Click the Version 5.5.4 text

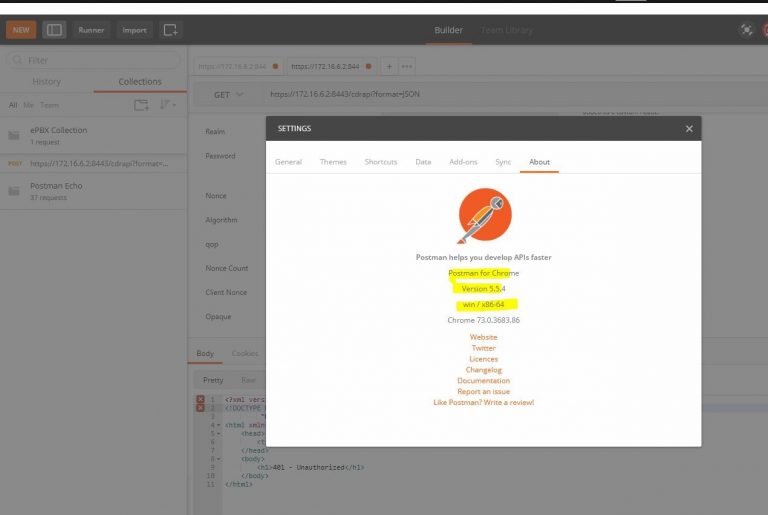point(483,289)
